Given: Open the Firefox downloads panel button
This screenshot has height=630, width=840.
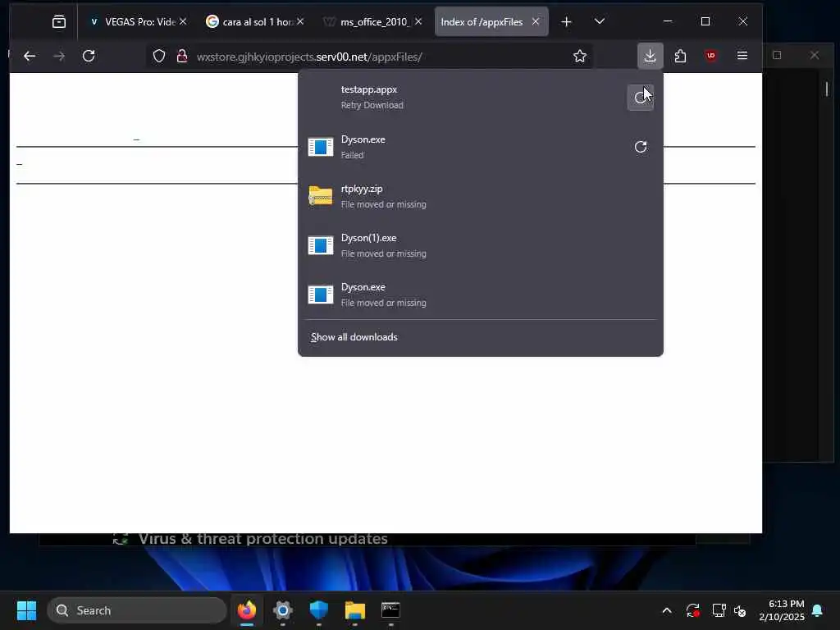Looking at the screenshot, I should click(x=650, y=56).
